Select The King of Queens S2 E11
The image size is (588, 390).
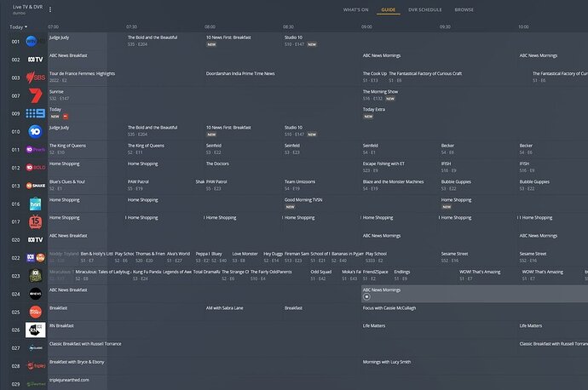(x=146, y=146)
